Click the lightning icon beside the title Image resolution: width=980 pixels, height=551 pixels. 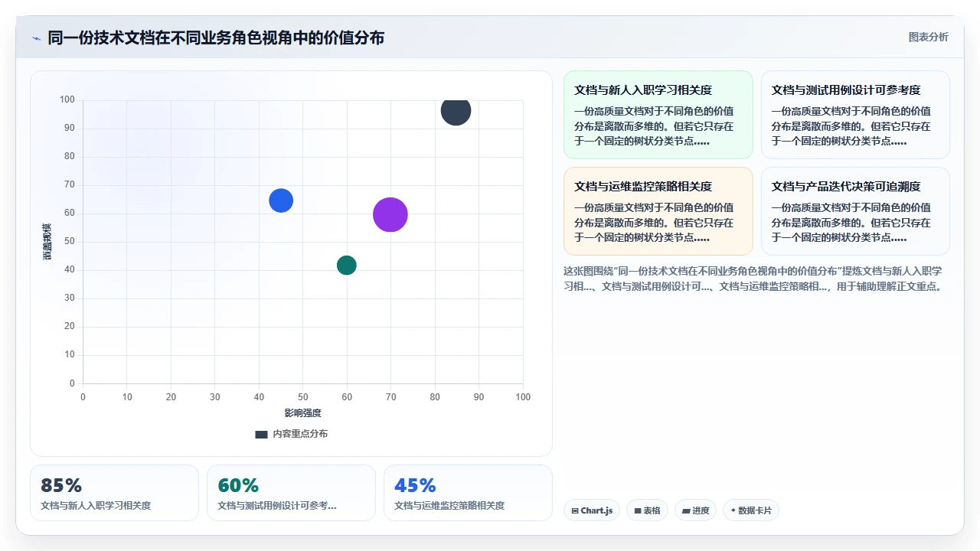[36, 38]
